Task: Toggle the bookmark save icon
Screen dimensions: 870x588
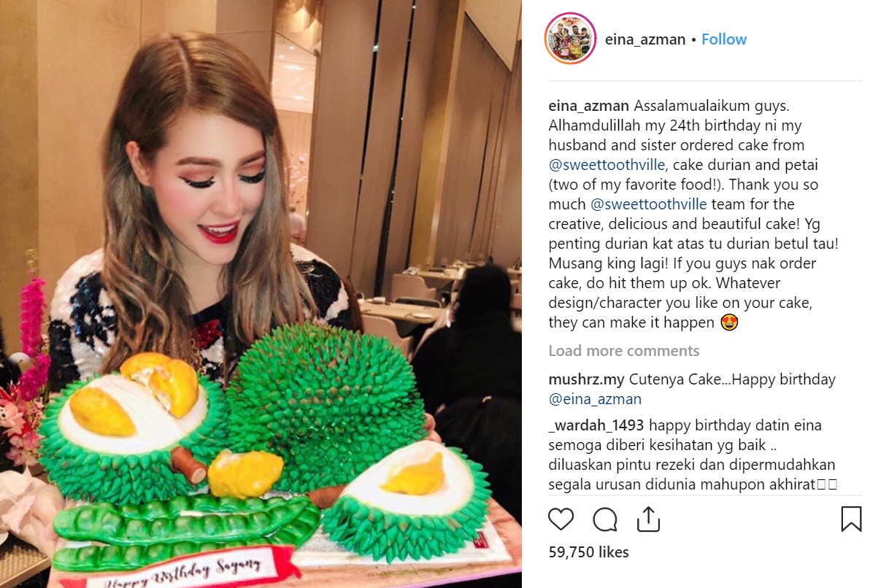Action: [851, 519]
